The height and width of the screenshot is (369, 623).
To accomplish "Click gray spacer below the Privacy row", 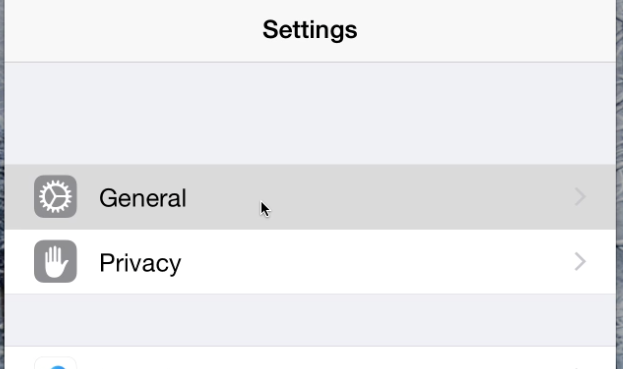I will (310, 320).
